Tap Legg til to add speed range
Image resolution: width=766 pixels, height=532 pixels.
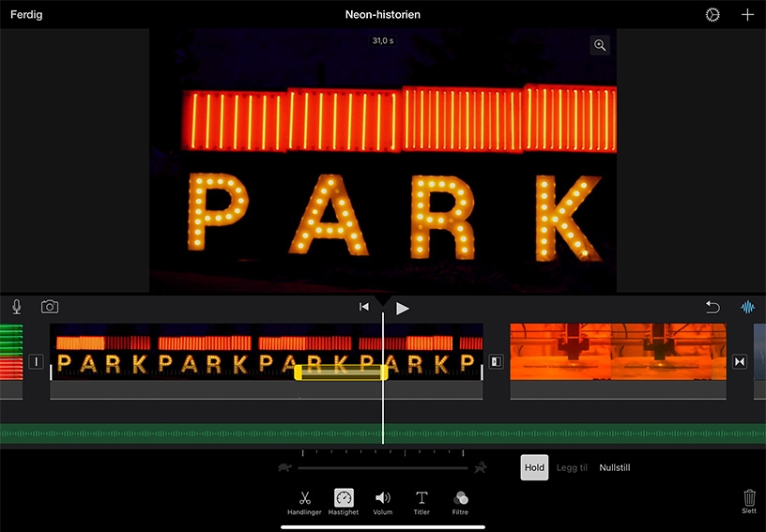point(572,467)
